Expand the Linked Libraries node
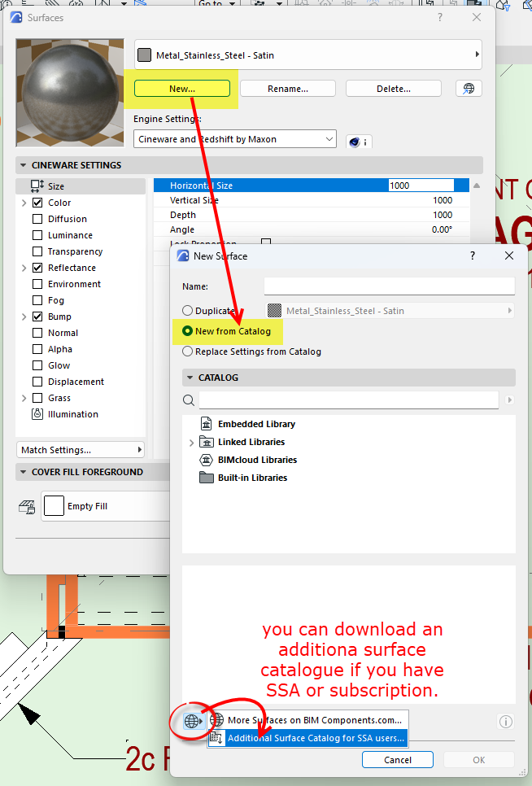 pyautogui.click(x=191, y=443)
